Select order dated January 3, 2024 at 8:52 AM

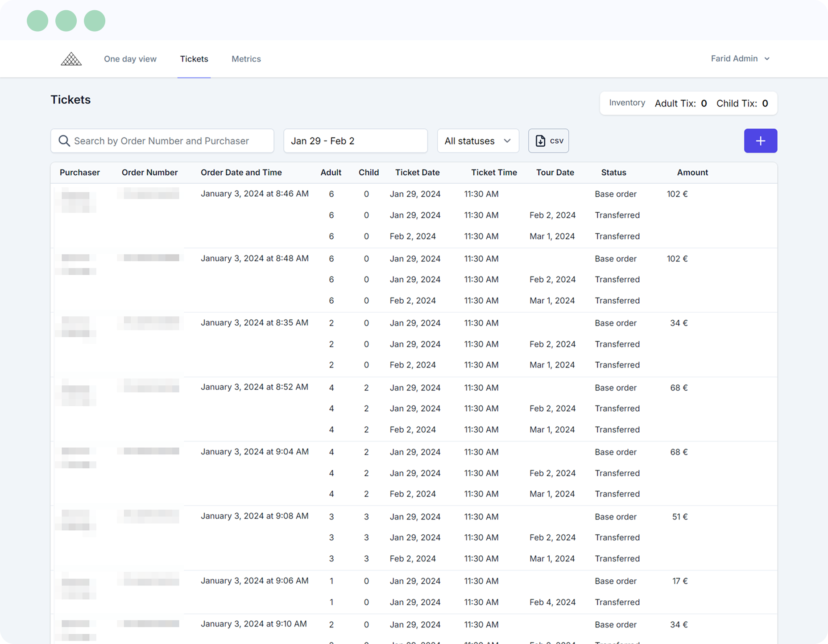(255, 387)
